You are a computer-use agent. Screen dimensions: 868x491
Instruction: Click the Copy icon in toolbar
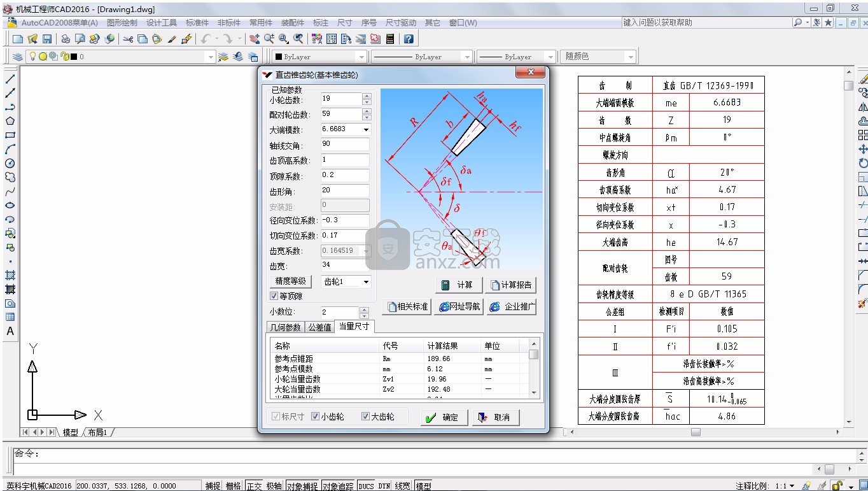point(143,39)
